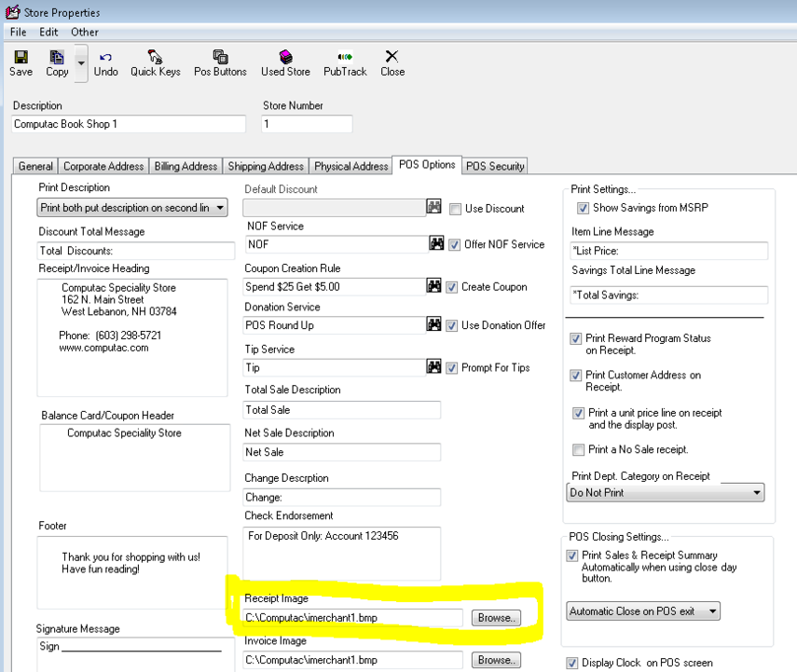The height and width of the screenshot is (672, 797).
Task: Click binoculars lookup beside Default Discount
Action: (x=433, y=206)
